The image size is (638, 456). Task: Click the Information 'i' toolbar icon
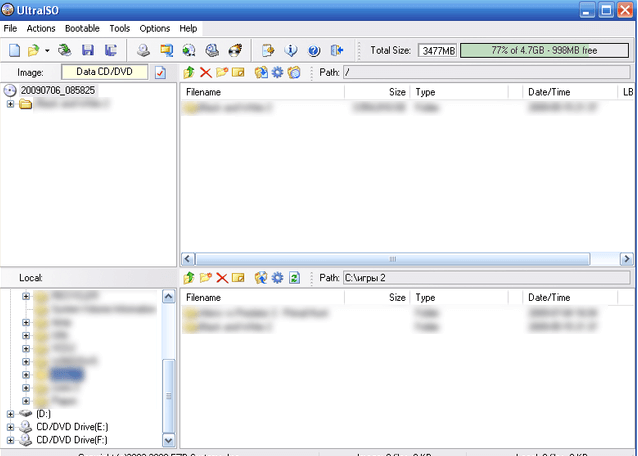point(291,50)
